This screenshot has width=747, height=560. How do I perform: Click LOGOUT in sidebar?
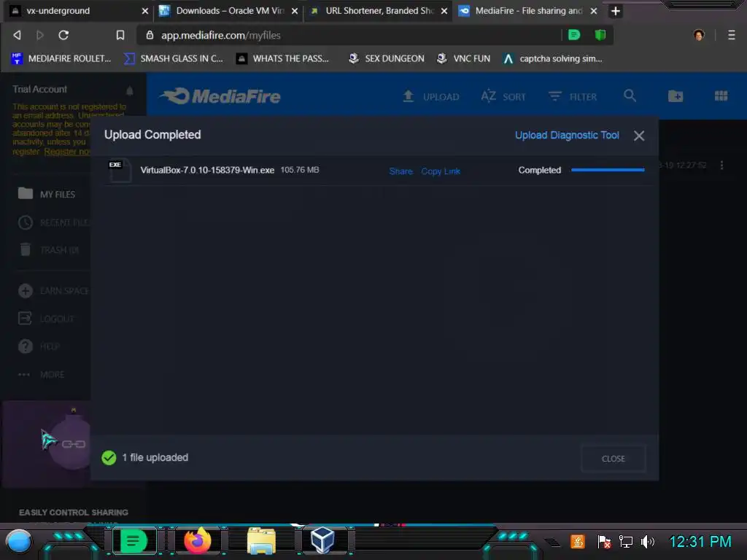(x=46, y=319)
